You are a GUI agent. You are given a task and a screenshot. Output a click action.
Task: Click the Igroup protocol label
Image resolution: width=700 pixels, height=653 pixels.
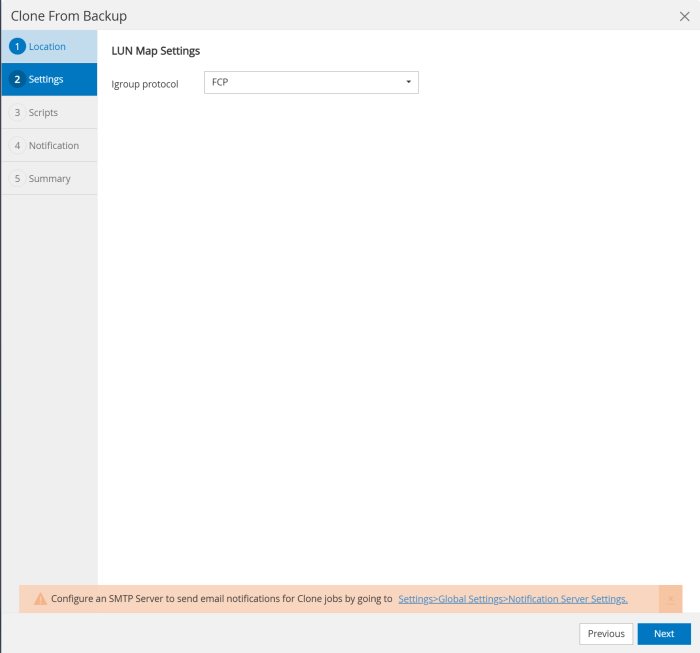click(145, 84)
